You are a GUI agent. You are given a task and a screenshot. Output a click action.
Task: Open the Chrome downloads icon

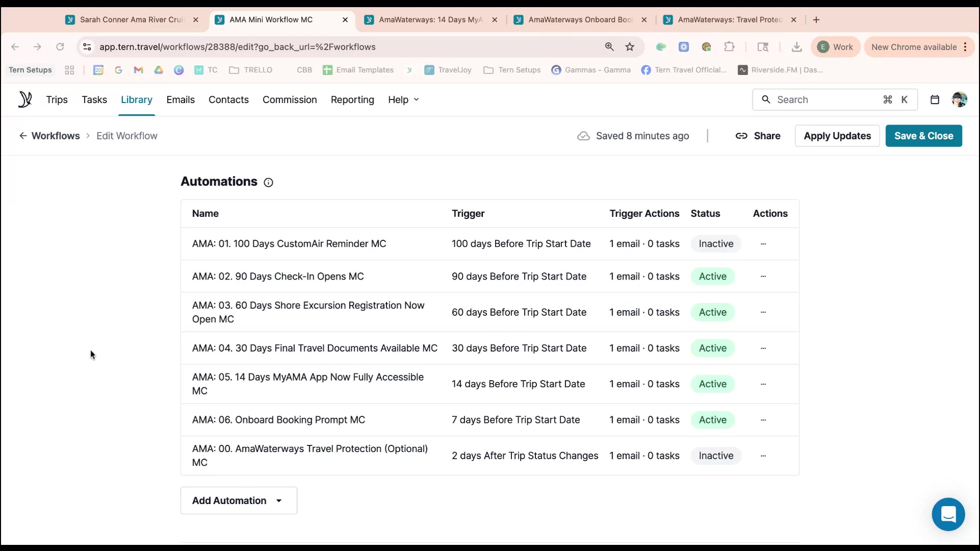[796, 47]
